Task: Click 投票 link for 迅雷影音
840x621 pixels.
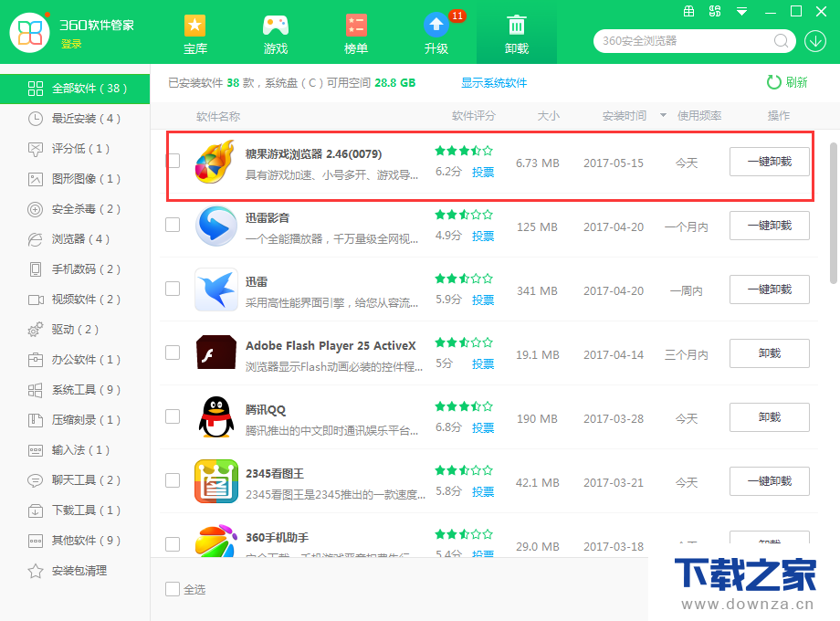Action: [483, 236]
